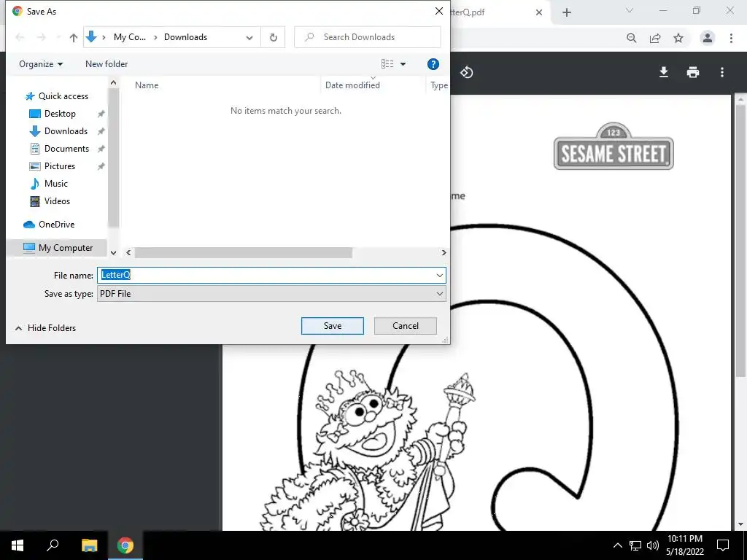
Task: Click file list horizontal scroll left arrow
Action: click(128, 252)
